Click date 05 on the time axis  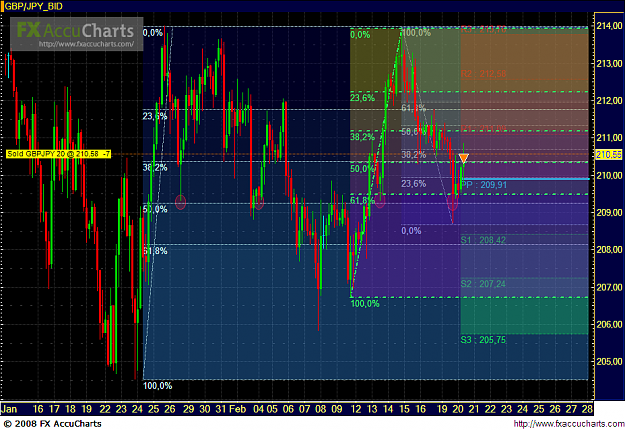coord(272,409)
